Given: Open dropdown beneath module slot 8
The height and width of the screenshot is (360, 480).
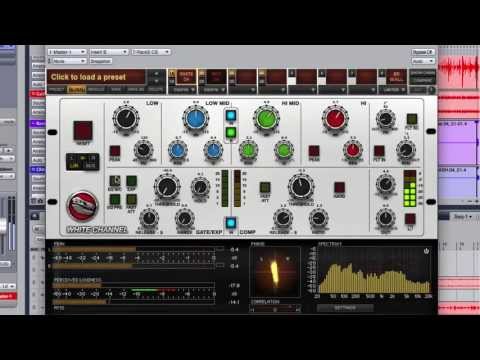Looking at the screenshot, I should [394, 90].
